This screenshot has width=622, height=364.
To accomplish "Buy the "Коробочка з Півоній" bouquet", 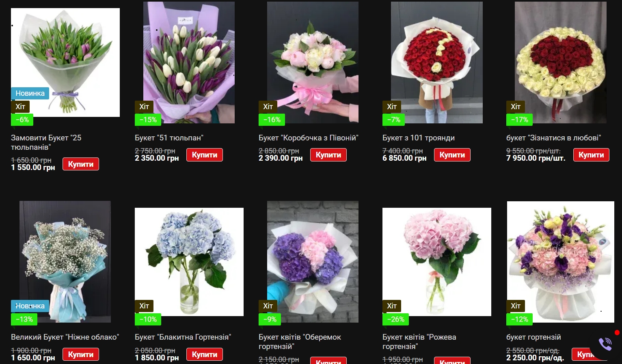I will (328, 155).
